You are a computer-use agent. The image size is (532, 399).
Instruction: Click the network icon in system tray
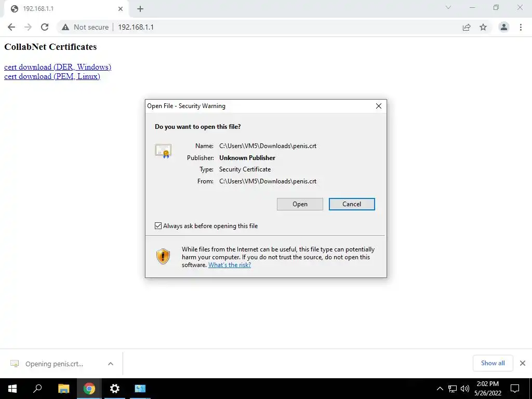coord(453,389)
